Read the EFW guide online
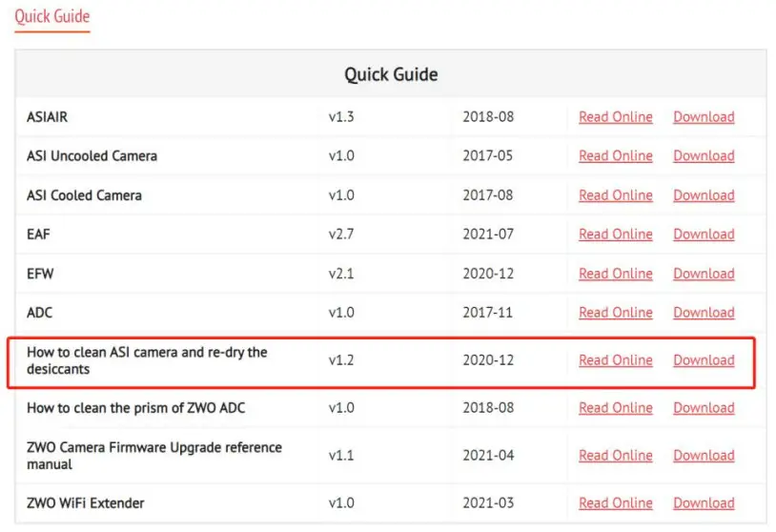Viewport: 776px width, 532px height. coord(615,274)
